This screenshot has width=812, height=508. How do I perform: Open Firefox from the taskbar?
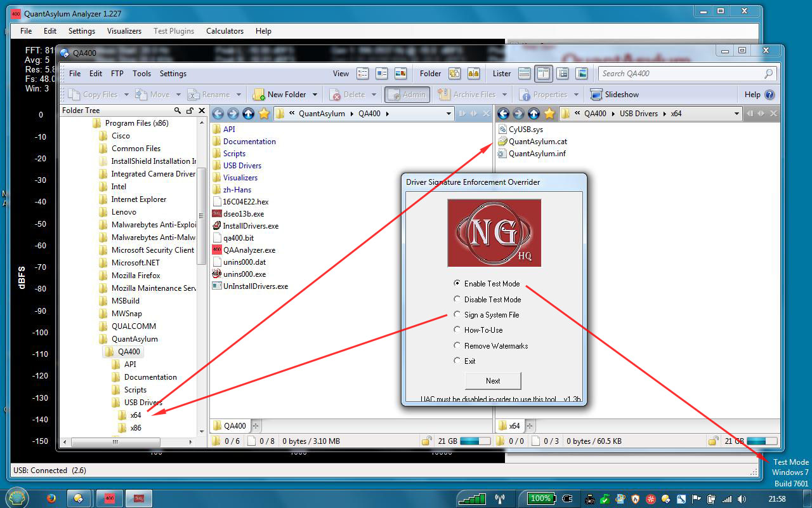point(51,498)
